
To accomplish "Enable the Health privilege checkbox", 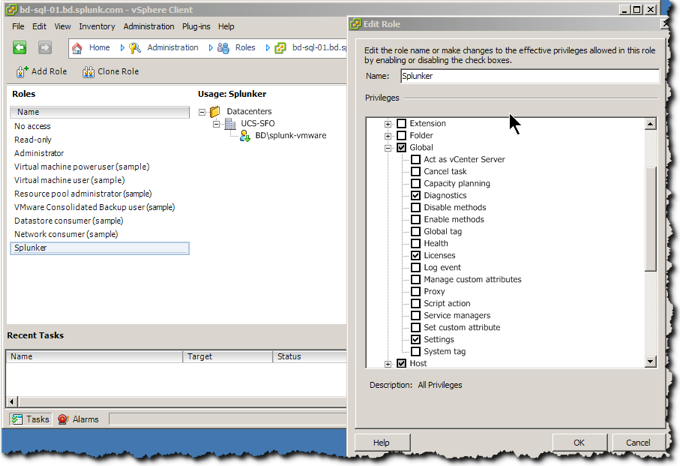I will 415,243.
